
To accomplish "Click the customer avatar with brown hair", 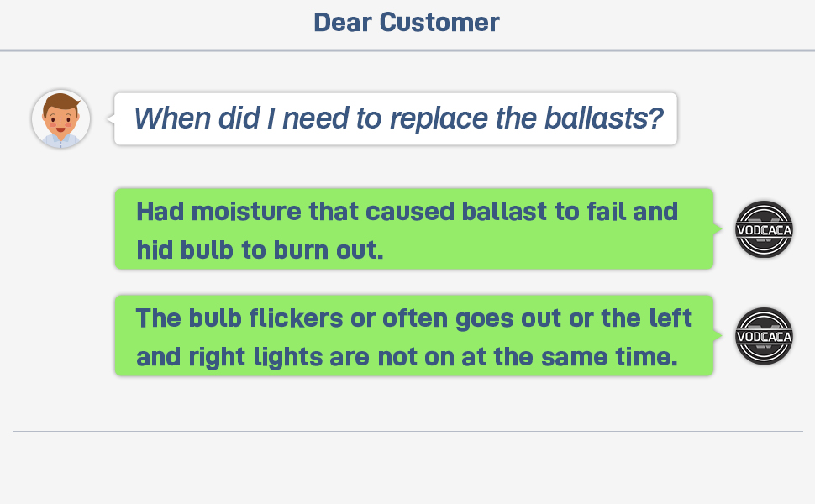I will (60, 119).
